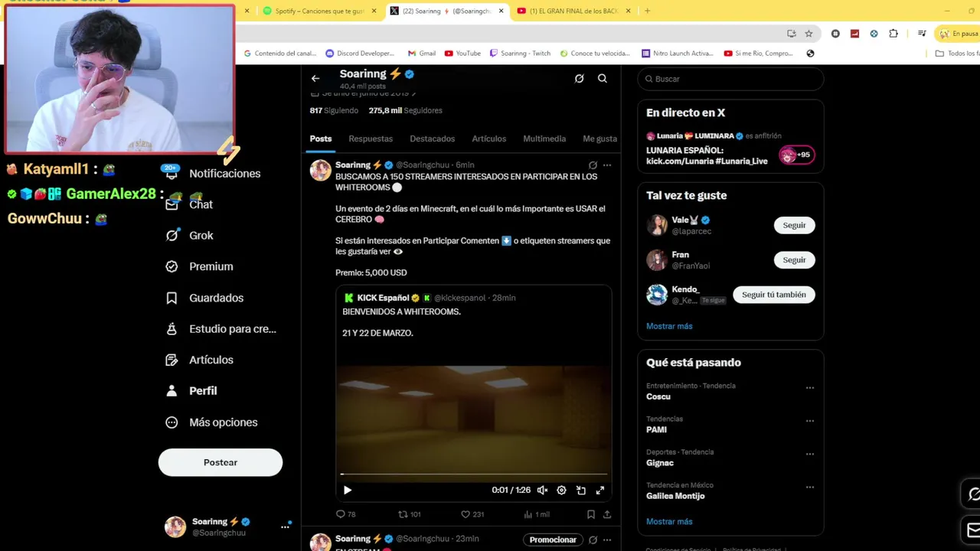
Task: Switch to the Respuestas tab
Action: pos(371,139)
